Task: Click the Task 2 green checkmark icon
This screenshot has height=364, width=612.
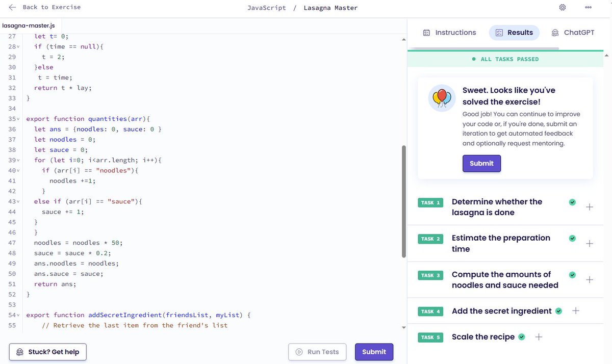Action: [x=572, y=239]
